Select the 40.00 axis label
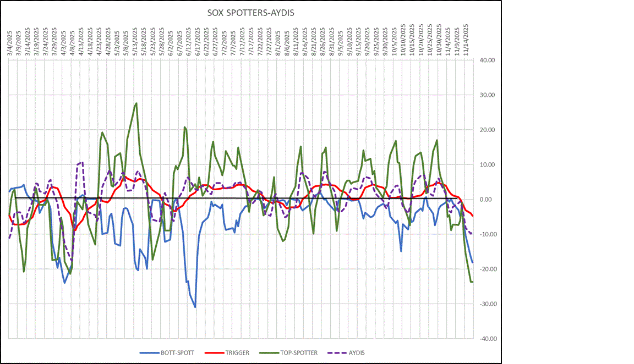This screenshot has height=364, width=634. 487,60
